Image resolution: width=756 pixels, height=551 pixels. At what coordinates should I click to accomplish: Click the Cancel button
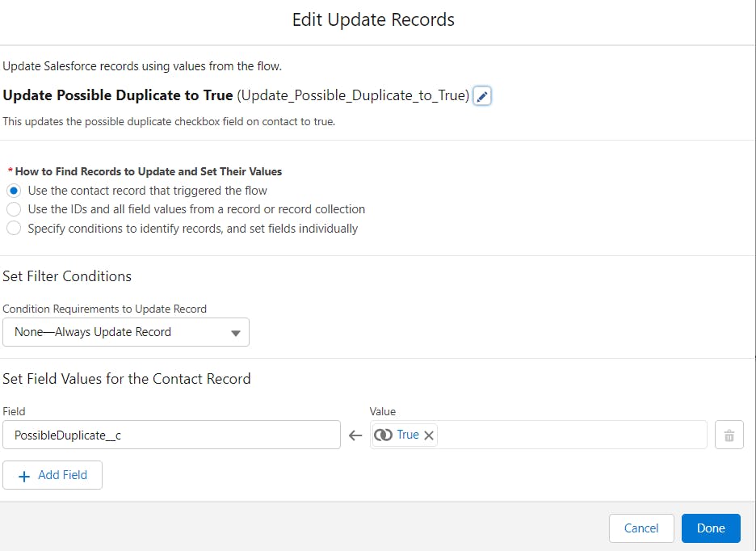pyautogui.click(x=640, y=528)
